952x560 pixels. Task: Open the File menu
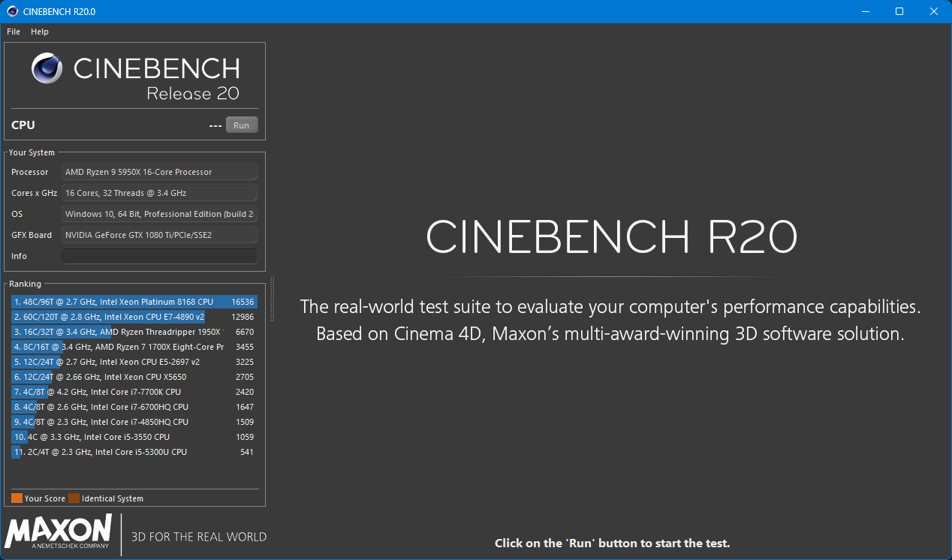point(14,32)
